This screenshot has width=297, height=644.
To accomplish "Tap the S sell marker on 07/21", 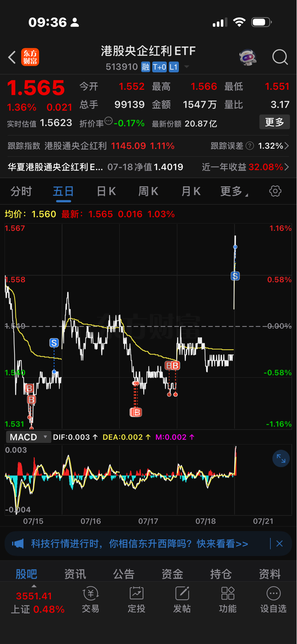I will point(235,276).
